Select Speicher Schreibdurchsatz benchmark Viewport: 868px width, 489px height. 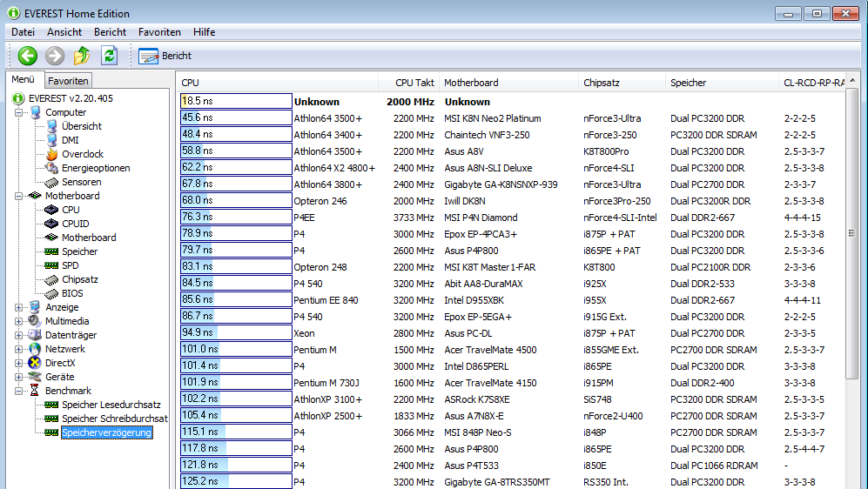point(115,419)
